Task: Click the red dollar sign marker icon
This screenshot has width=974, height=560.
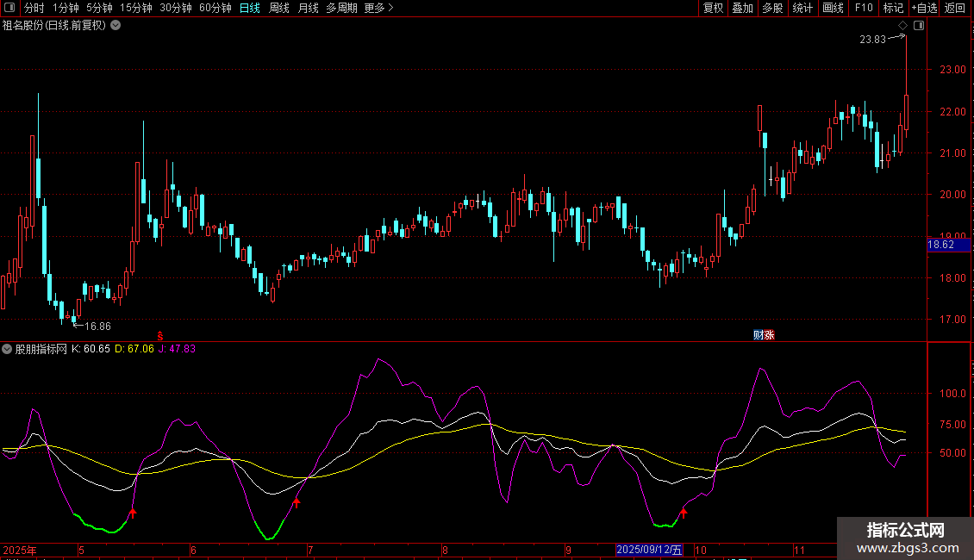Action: coord(159,334)
